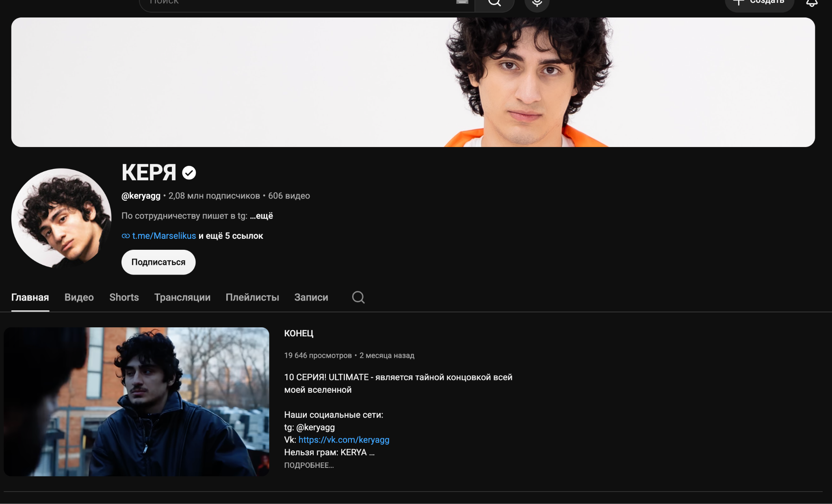
Task: Search within channel using magnifier icon
Action: pyautogui.click(x=358, y=297)
